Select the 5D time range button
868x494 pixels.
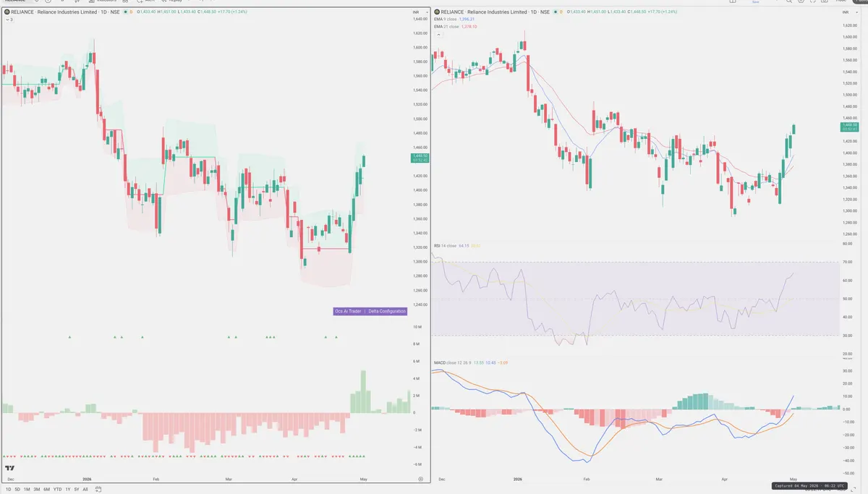(x=17, y=490)
